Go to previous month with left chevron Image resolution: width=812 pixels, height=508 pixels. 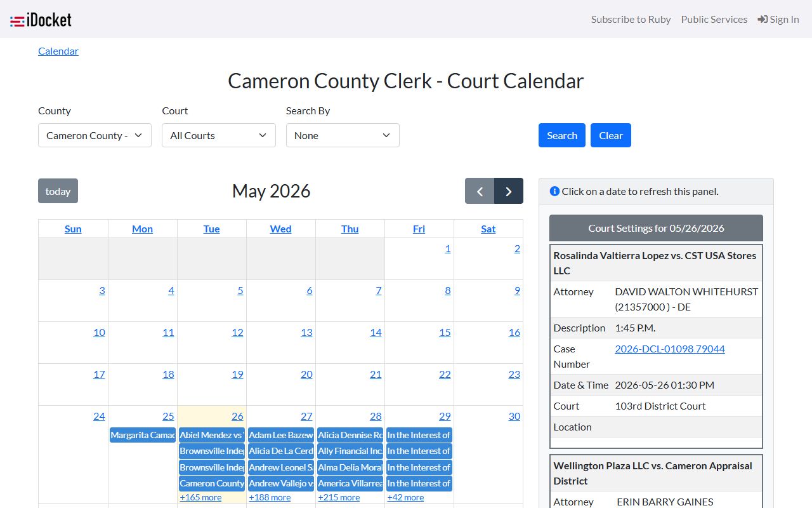tap(480, 191)
